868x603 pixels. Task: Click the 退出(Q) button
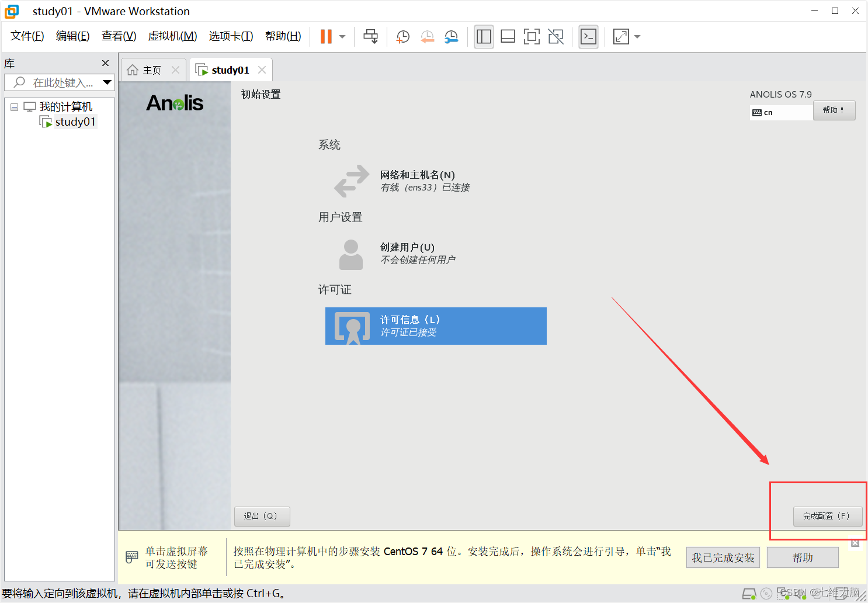(262, 516)
